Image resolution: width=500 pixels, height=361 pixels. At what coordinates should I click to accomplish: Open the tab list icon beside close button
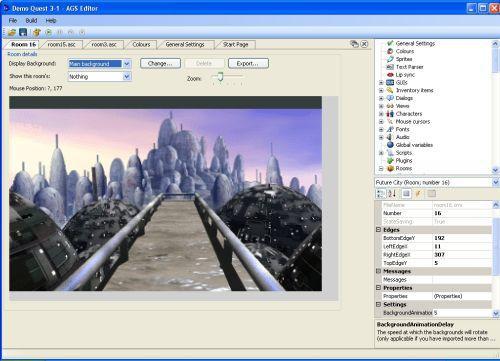[354, 44]
